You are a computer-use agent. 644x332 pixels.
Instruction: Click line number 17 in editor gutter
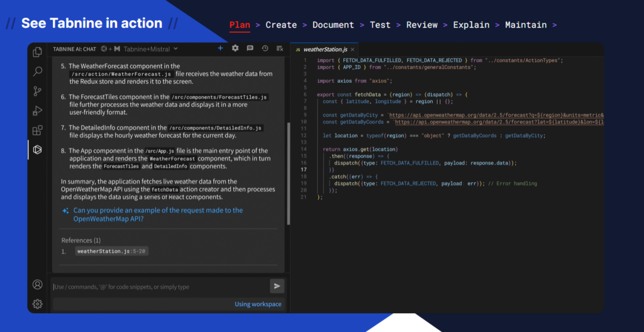[x=304, y=169]
